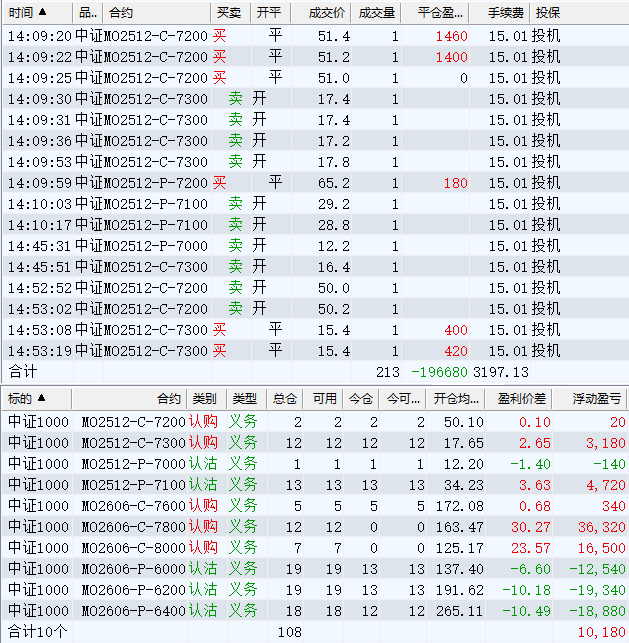The image size is (629, 643).
Task: Click the 总仓 column header
Action: coord(285,398)
